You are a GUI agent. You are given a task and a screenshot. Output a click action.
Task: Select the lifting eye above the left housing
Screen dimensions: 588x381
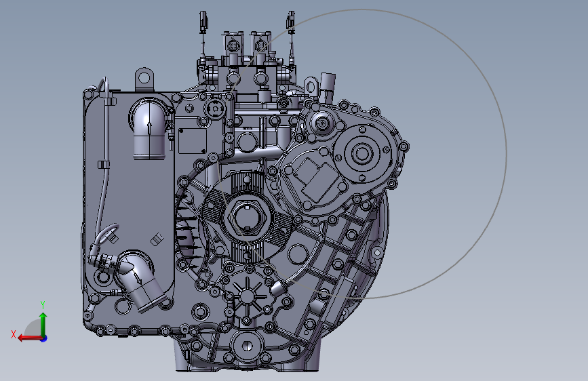[x=144, y=79]
